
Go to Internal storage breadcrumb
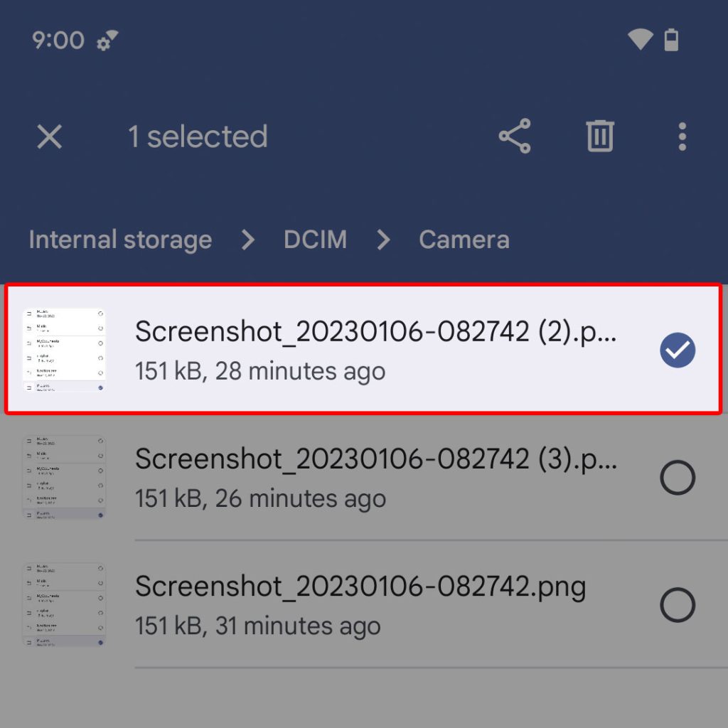pos(120,240)
